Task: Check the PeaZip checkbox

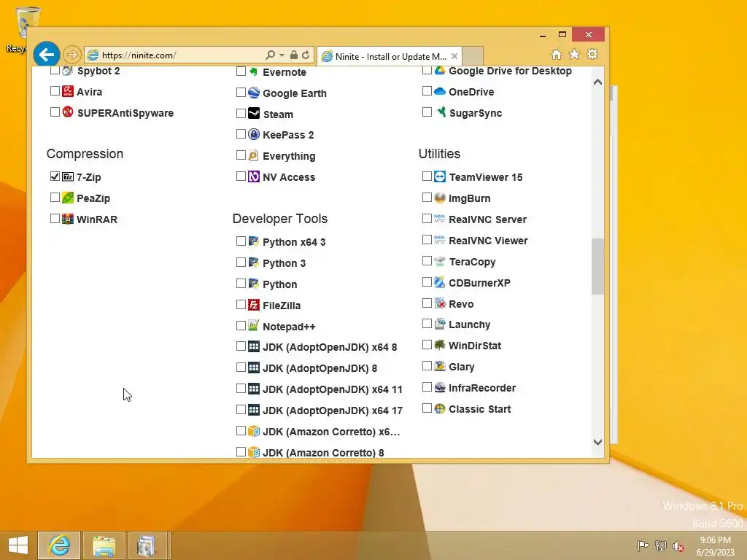Action: click(x=55, y=197)
